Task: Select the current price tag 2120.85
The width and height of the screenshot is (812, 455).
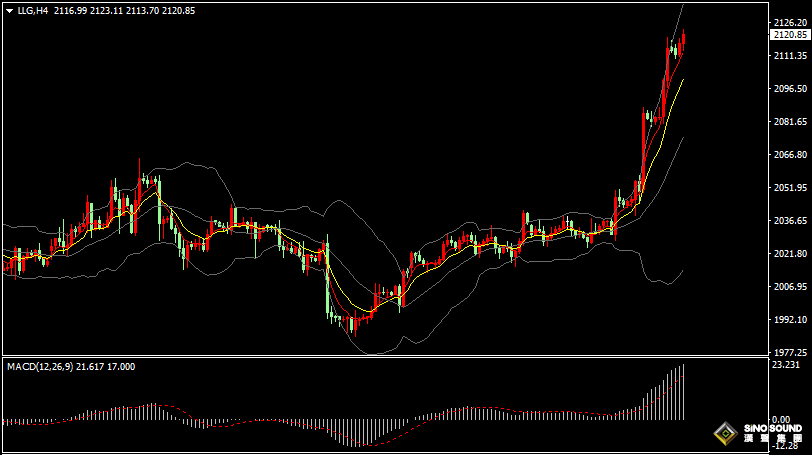Action: click(790, 35)
